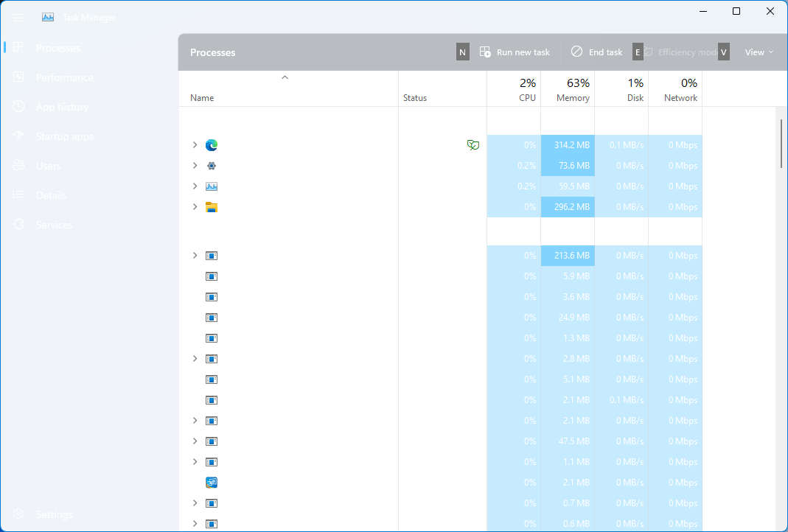This screenshot has width=788, height=532.
Task: Go to the Details page
Action: (x=91, y=195)
